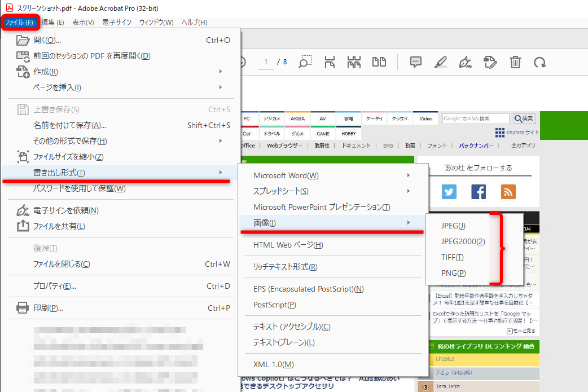This screenshot has width=588, height=392.
Task: Expand the 画像(I) submenu arrow
Action: [x=409, y=223]
